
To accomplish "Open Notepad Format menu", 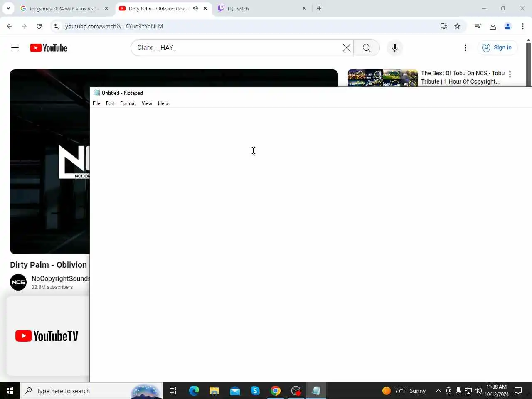I will coord(128,103).
